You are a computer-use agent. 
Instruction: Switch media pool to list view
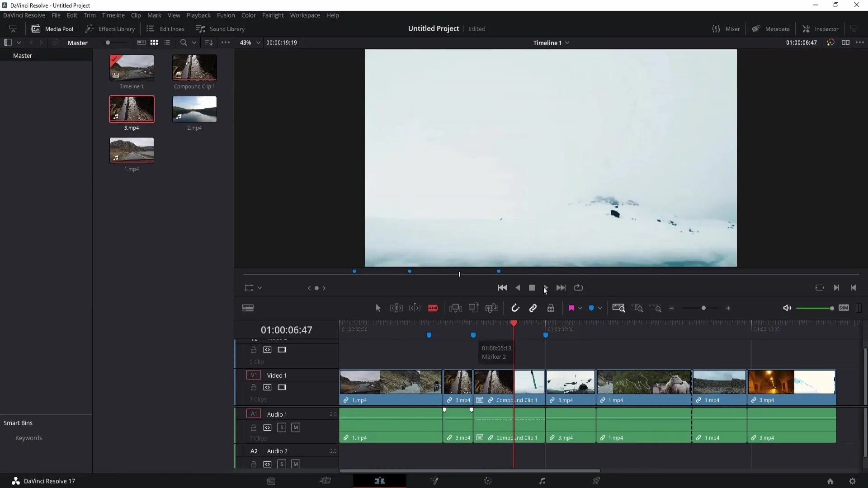tap(167, 42)
